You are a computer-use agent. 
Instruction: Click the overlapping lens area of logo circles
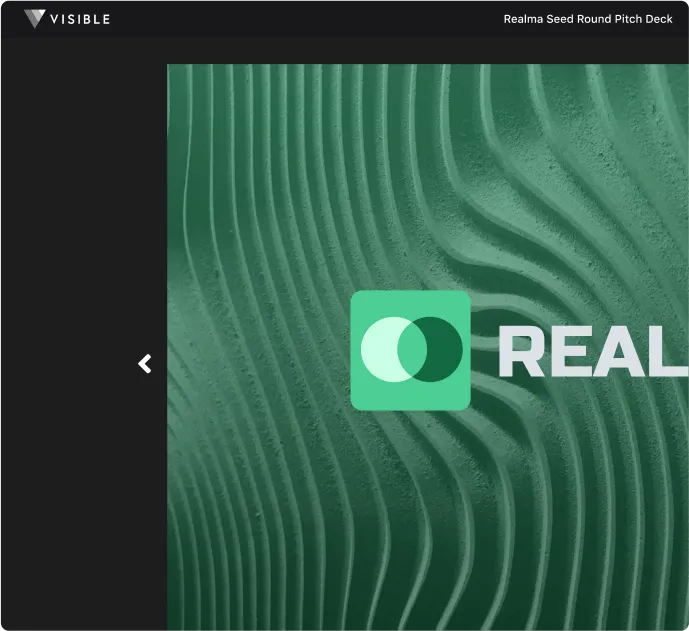(x=412, y=349)
